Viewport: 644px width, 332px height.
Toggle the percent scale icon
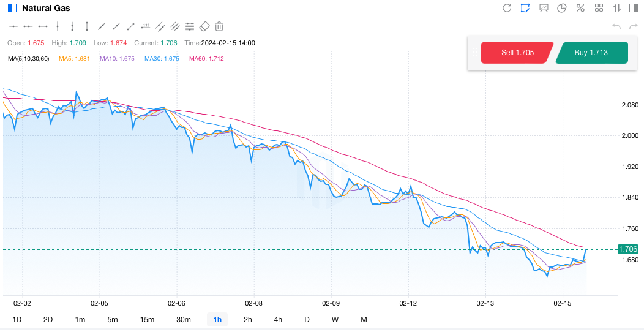click(x=580, y=8)
